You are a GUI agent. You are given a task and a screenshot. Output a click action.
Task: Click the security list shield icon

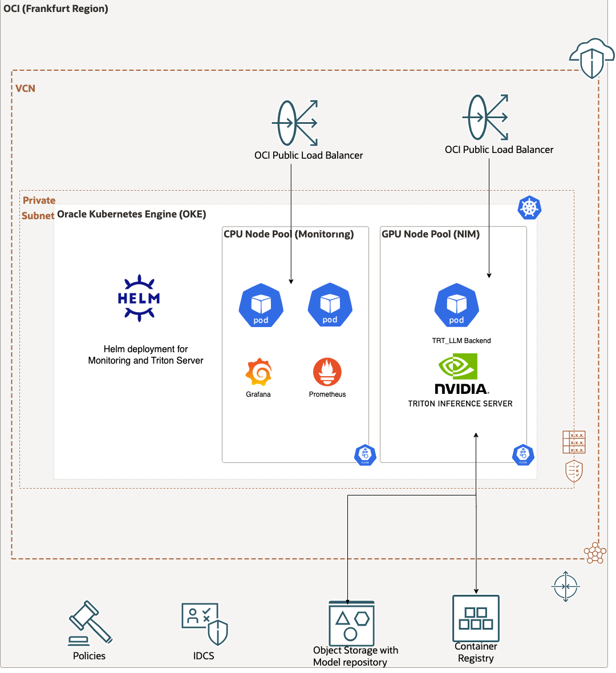click(574, 471)
